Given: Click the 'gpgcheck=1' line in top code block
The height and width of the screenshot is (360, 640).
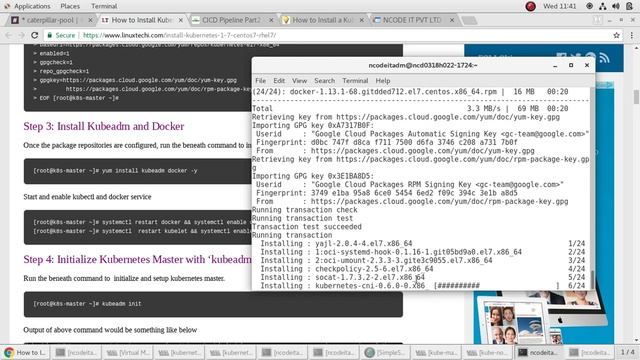Looking at the screenshot, I should [x=53, y=62].
